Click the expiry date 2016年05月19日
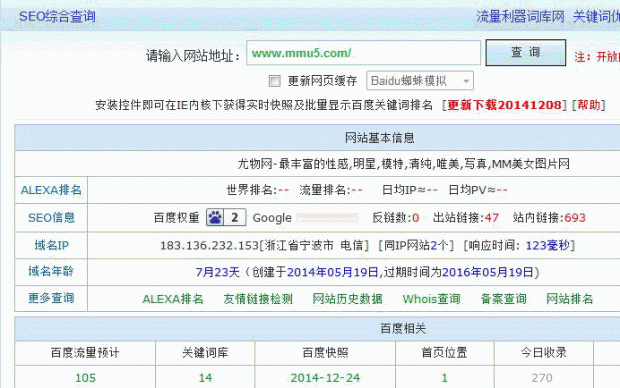The image size is (620, 388). click(488, 273)
